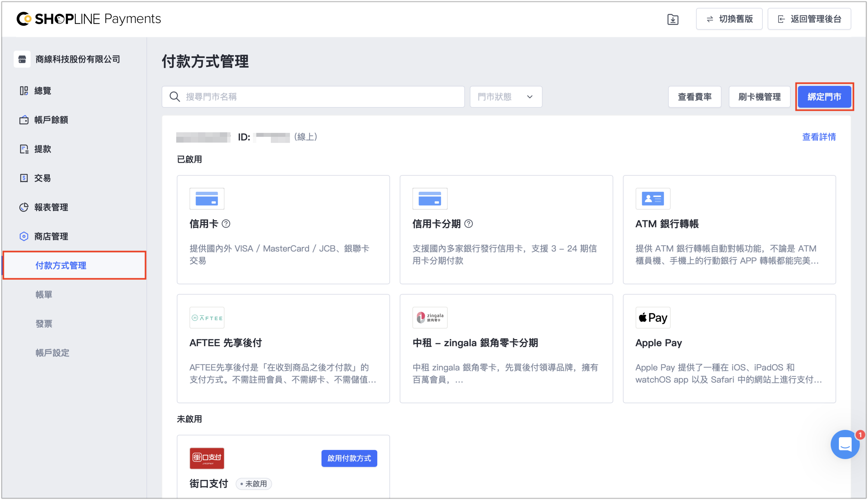Click the help icon next to 信用卡分期

(x=468, y=224)
